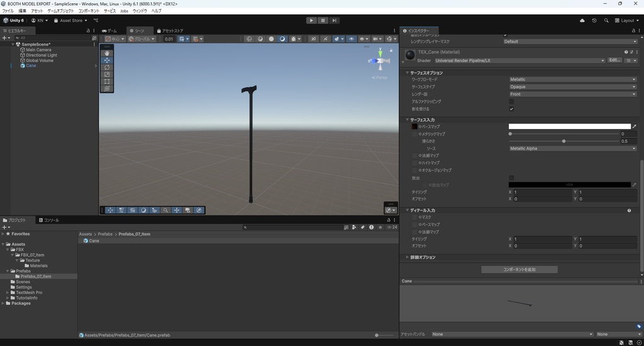Viewport: 644px width, 346px height.
Task: Open the pivot 中心 dropdown
Action: pos(114,39)
